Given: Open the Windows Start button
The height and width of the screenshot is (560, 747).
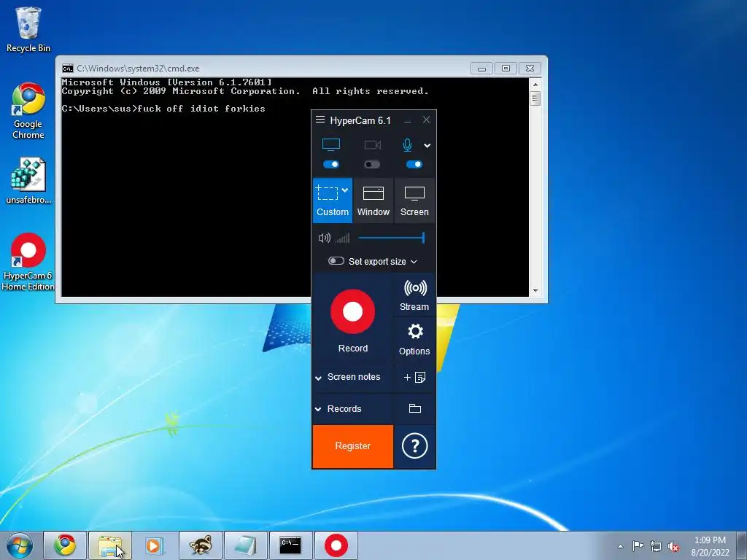Looking at the screenshot, I should click(19, 545).
